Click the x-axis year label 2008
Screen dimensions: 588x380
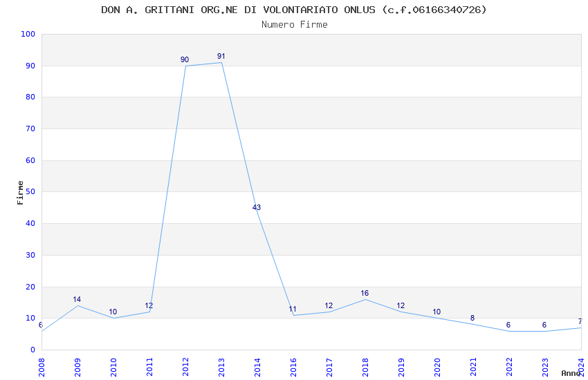coord(42,367)
